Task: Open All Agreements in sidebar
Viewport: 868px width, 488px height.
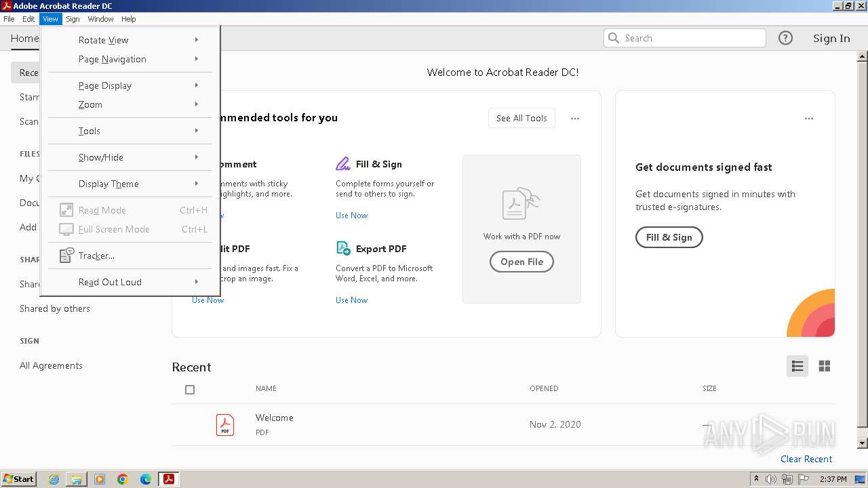Action: click(51, 365)
